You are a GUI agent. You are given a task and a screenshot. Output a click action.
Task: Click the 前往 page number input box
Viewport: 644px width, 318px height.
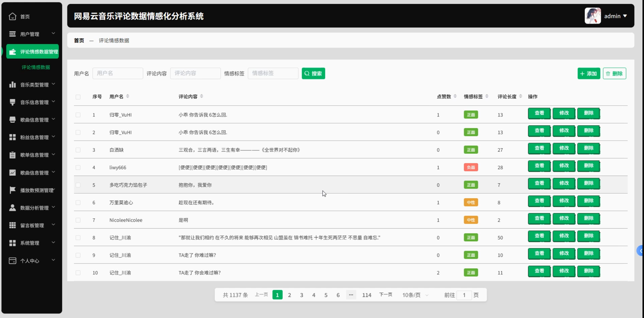point(464,295)
